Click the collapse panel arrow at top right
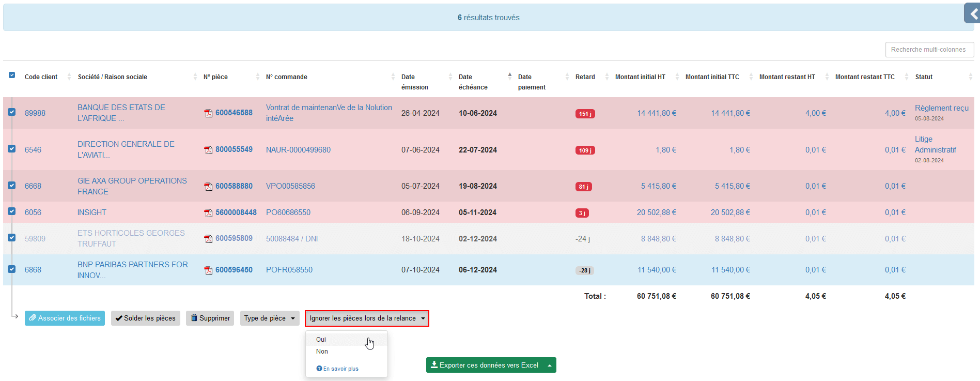Image resolution: width=980 pixels, height=381 pixels. 973,14
